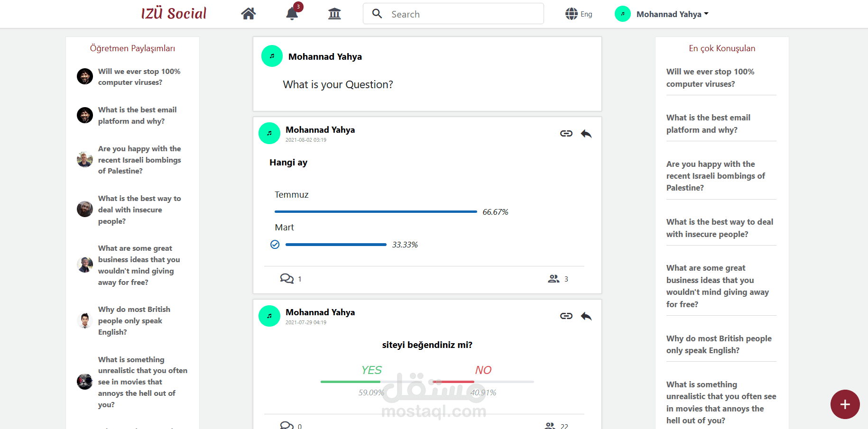
Task: Open 'What is the best email platform' teacher post
Action: point(137,115)
